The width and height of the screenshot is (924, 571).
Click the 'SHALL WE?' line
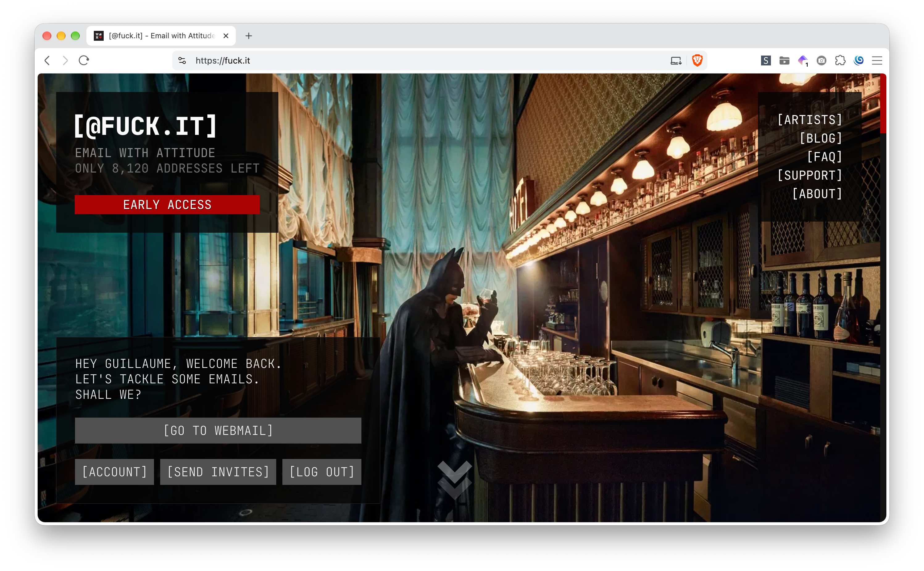pos(108,395)
